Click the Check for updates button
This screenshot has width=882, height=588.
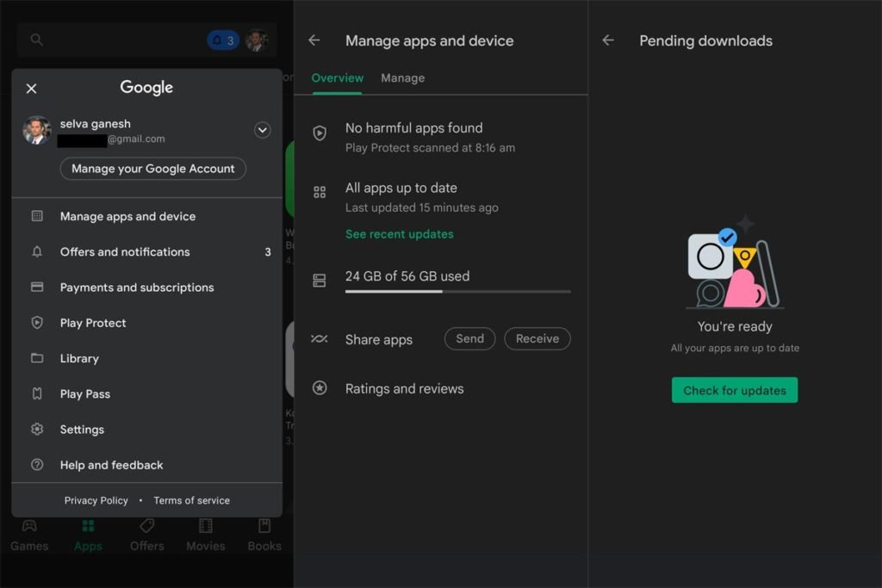point(734,390)
